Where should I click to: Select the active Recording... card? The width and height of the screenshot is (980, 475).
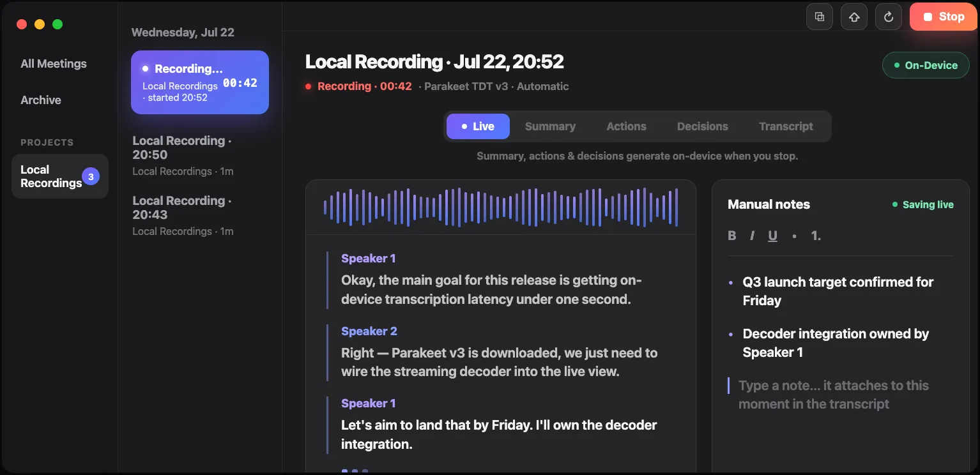click(200, 82)
